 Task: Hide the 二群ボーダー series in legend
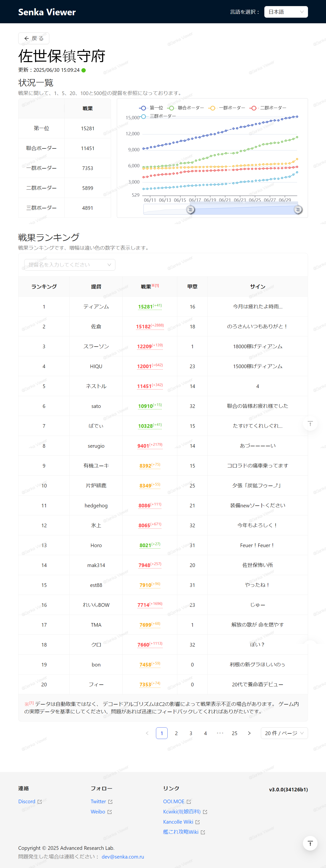268,108
